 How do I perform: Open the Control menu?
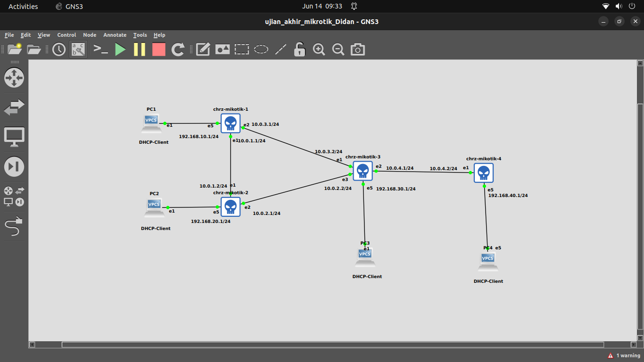(x=66, y=35)
